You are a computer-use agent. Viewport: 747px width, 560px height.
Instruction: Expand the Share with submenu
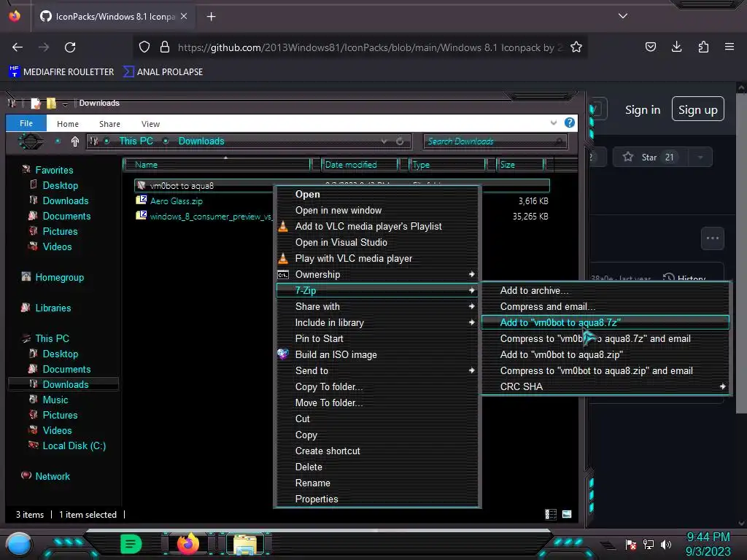pyautogui.click(x=377, y=306)
